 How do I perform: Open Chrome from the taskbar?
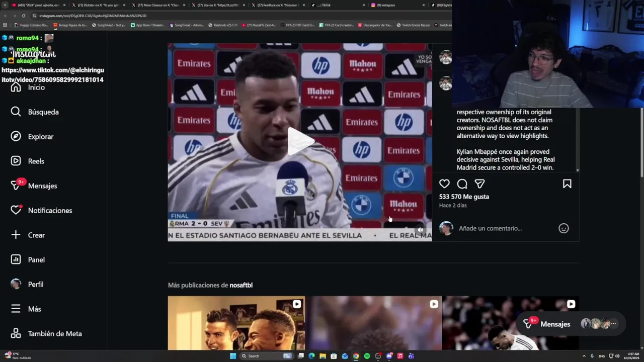[356, 356]
